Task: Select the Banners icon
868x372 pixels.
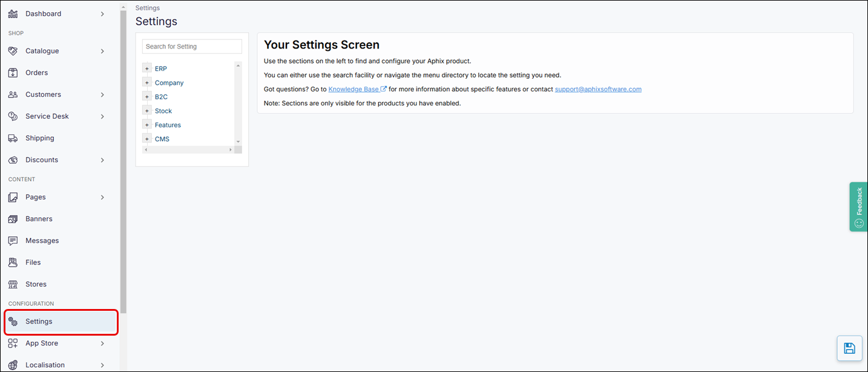Action: 13,219
